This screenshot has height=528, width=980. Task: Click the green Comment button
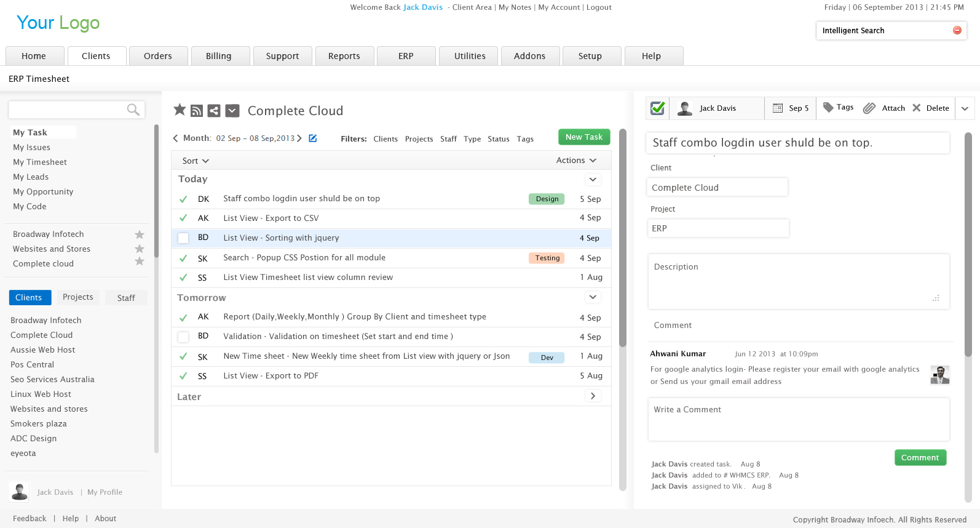click(920, 458)
